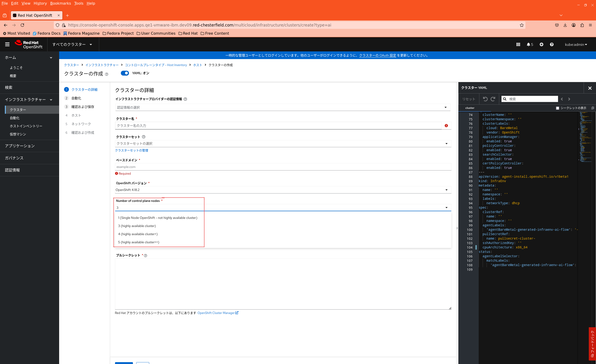Viewport: 596px width, 364px height.
Task: Click the copy YAML icon beside シークレットの表示
Action: pyautogui.click(x=592, y=108)
